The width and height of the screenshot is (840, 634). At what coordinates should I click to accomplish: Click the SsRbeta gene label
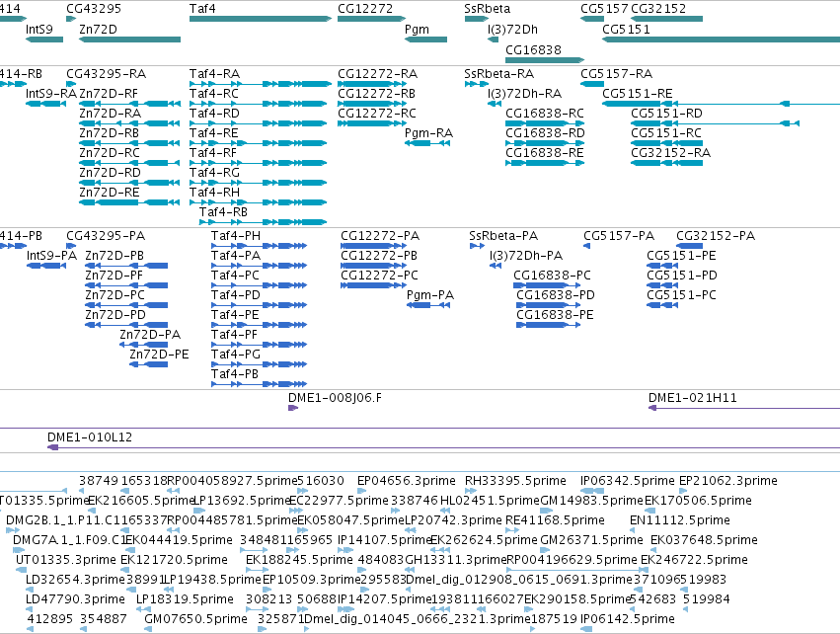(487, 9)
